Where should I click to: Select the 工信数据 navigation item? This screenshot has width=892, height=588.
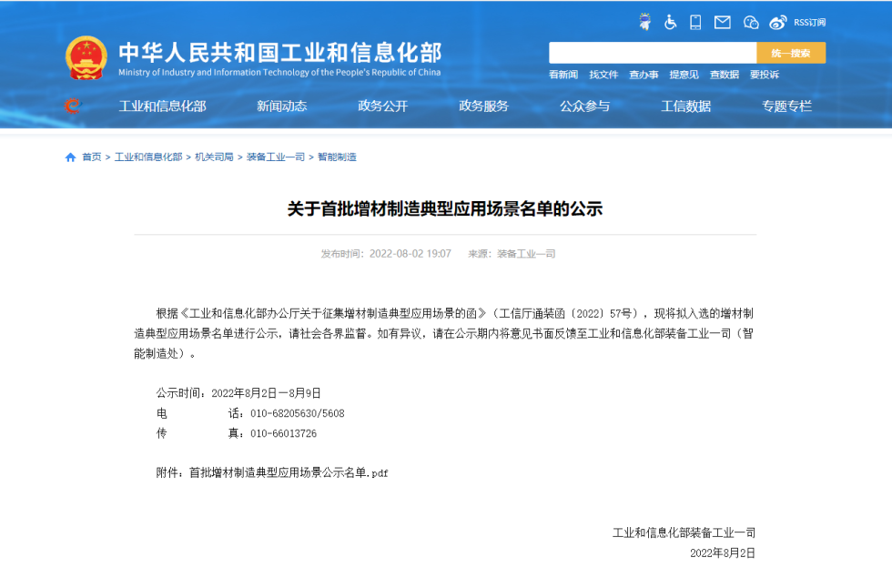tap(685, 106)
